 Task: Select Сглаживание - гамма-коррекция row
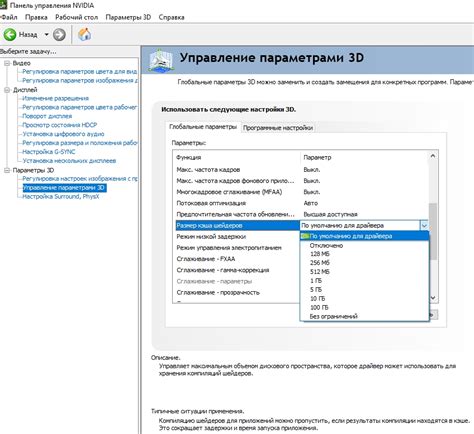[x=237, y=270]
